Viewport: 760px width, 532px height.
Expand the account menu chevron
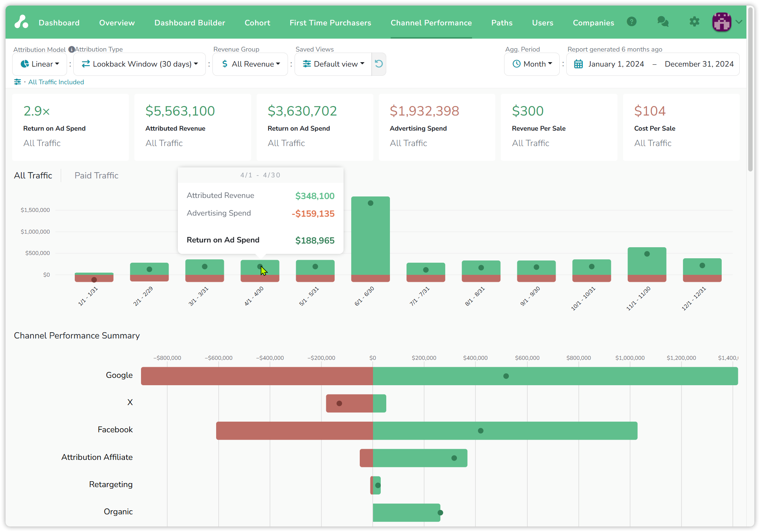point(739,22)
